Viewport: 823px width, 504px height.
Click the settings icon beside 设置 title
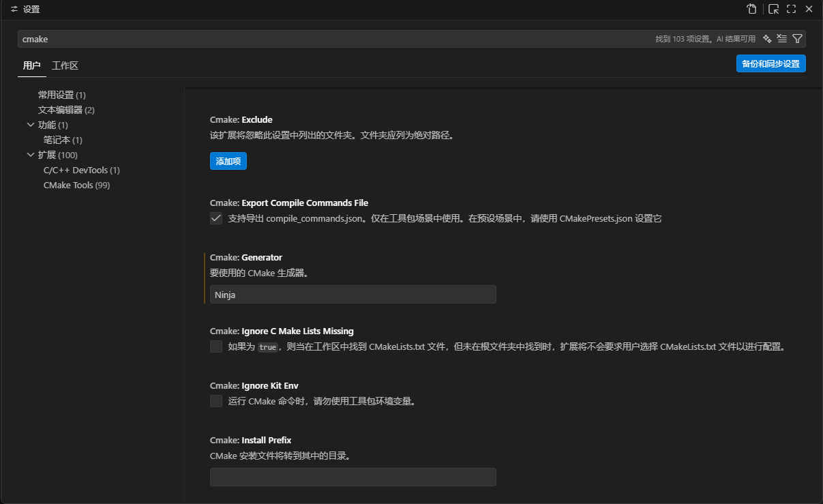(x=14, y=10)
